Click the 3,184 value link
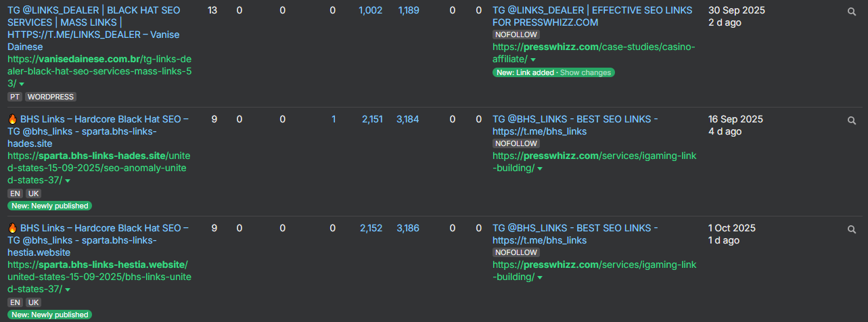Viewport: 868px width, 322px height. coord(407,120)
